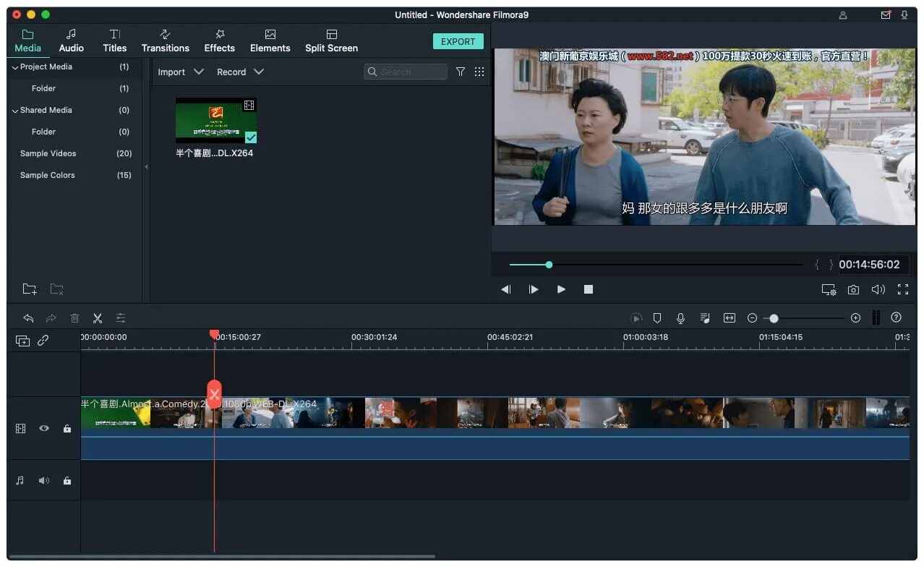
Task: Zoom timeline to fit icon
Action: point(729,317)
